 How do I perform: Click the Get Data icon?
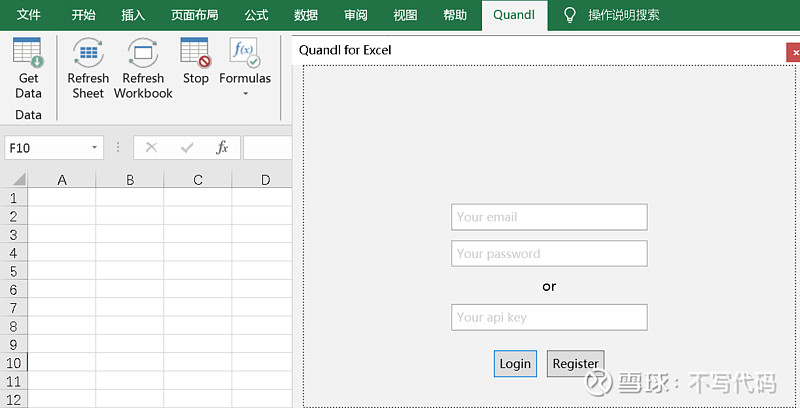(28, 53)
